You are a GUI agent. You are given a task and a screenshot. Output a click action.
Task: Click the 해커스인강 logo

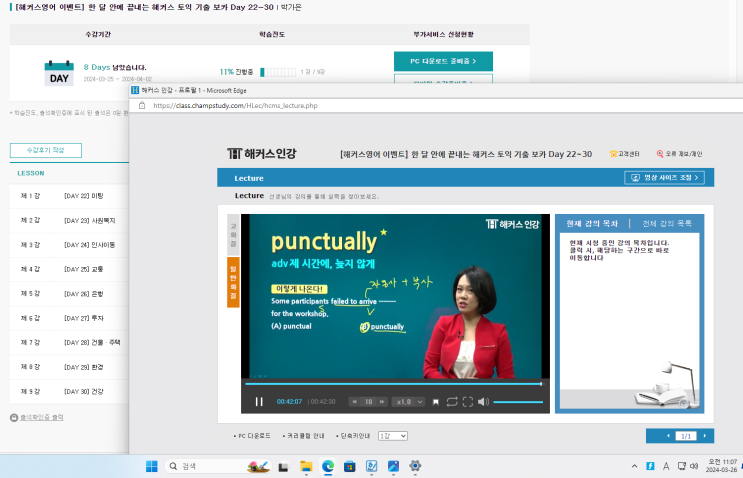click(262, 153)
